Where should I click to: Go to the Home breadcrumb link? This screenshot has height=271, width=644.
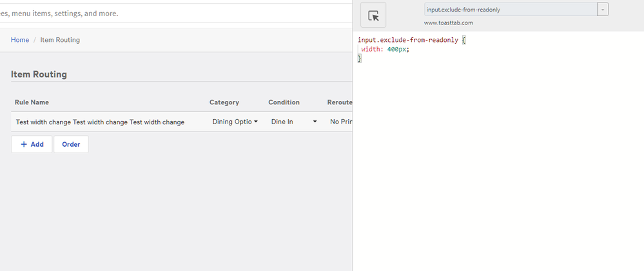[x=20, y=40]
